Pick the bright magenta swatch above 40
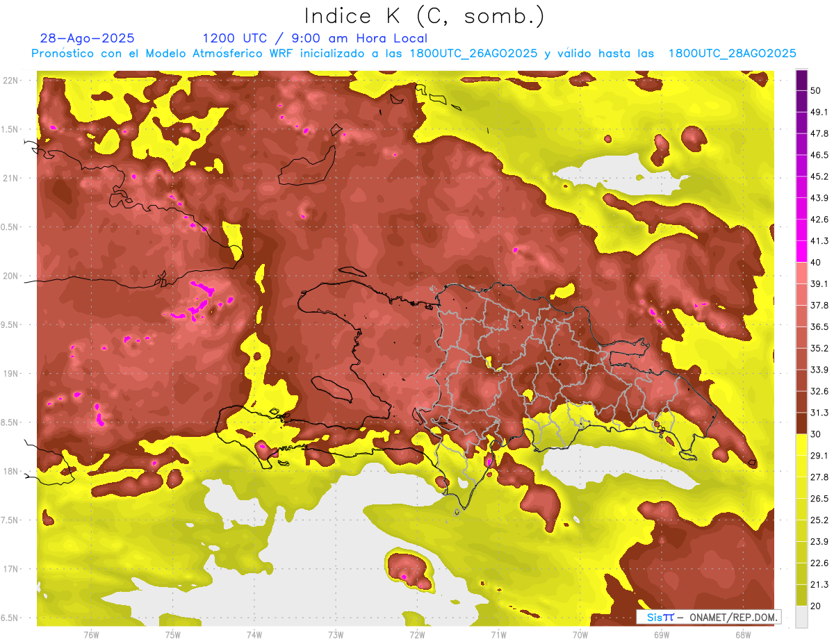 tap(801, 251)
